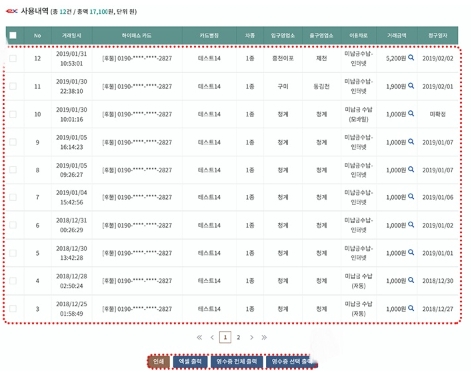Click the 하이패스 카드 column header

pos(137,35)
